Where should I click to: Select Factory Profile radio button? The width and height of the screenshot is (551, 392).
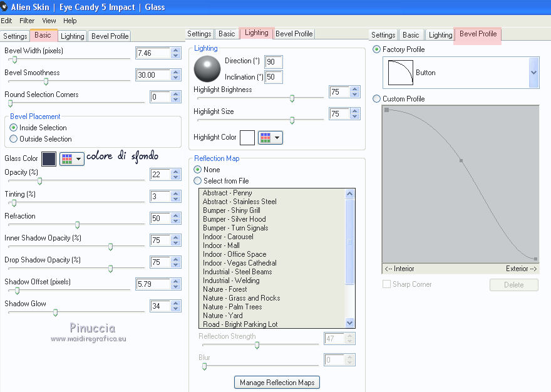[376, 49]
